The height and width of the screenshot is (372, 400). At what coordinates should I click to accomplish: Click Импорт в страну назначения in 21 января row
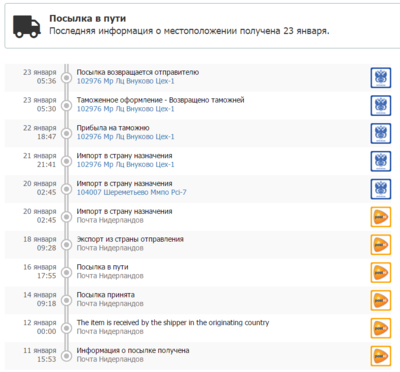(x=124, y=156)
